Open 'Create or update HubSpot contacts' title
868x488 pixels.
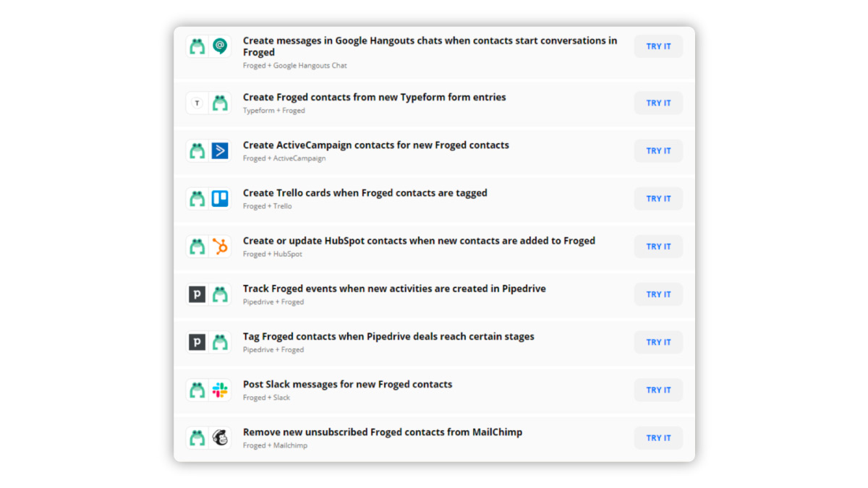(419, 241)
